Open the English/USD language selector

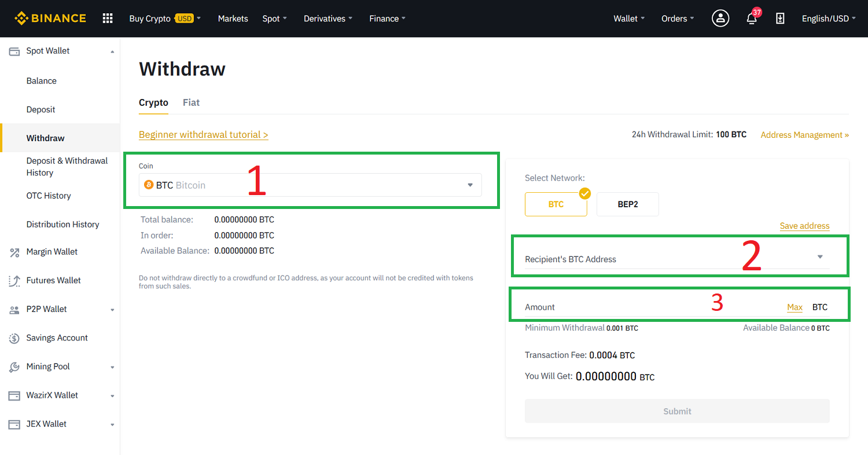(x=829, y=19)
